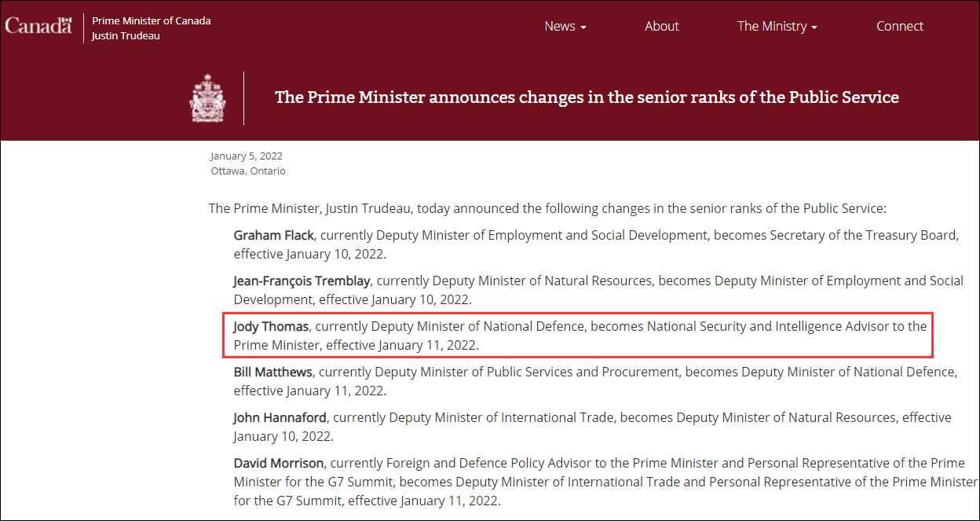Click the intro sentence about announced changes
Image resolution: width=980 pixels, height=521 pixels.
[x=547, y=208]
